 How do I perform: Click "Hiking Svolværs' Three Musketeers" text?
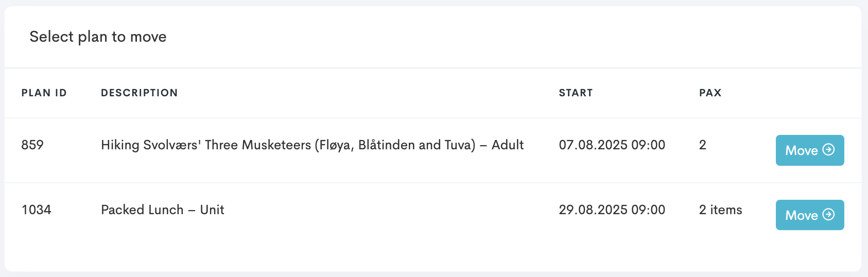(x=206, y=145)
